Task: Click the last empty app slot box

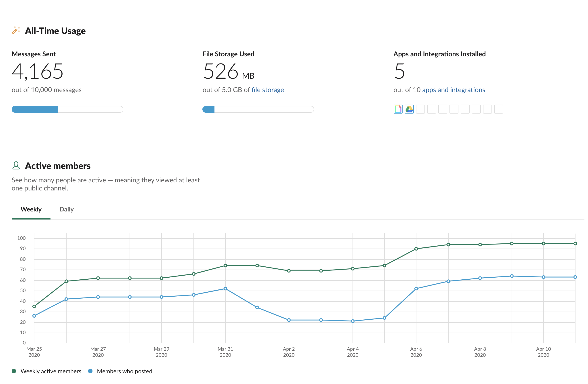Action: click(498, 109)
